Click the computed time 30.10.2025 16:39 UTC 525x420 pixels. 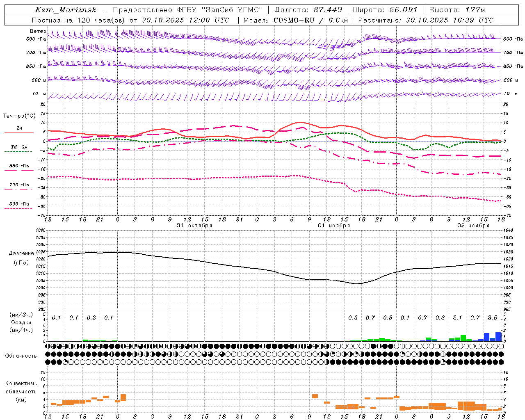tap(450, 20)
